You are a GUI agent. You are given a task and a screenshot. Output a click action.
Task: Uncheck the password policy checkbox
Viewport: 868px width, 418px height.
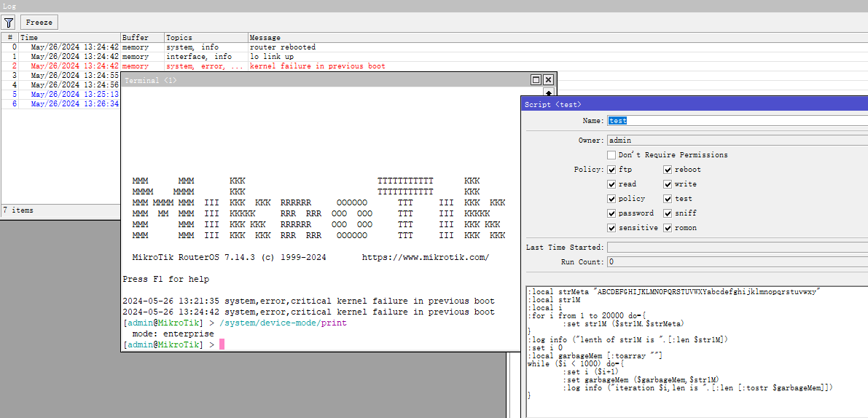611,213
